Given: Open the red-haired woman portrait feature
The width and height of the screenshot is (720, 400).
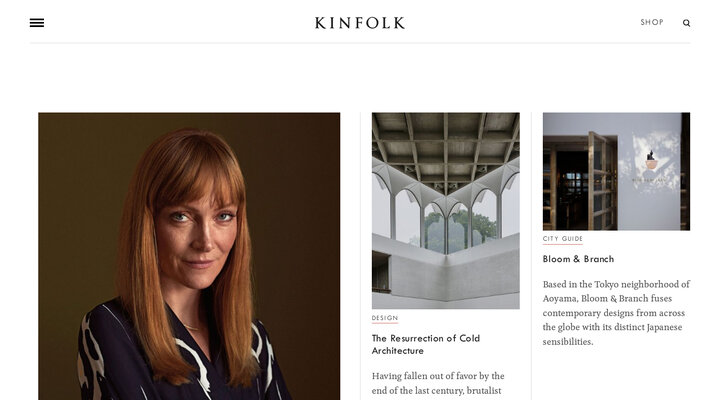Looking at the screenshot, I should point(189,256).
